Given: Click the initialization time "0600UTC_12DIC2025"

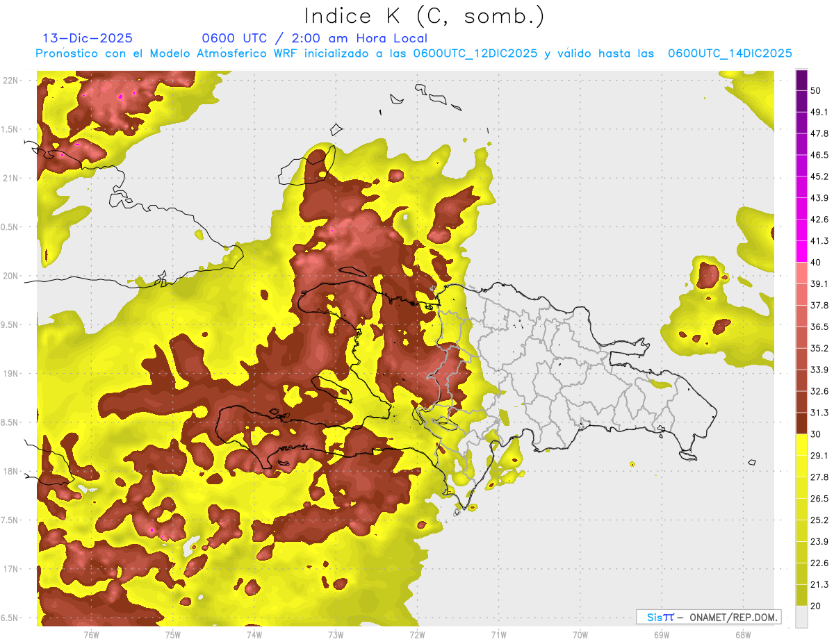Looking at the screenshot, I should point(475,53).
